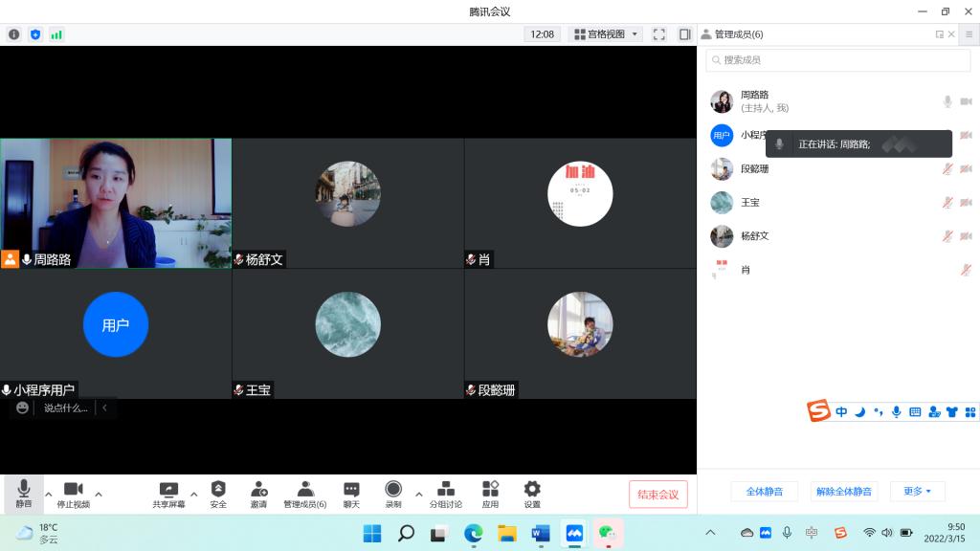Enter fullscreen mode from top bar
This screenshot has height=551, width=980.
659,34
